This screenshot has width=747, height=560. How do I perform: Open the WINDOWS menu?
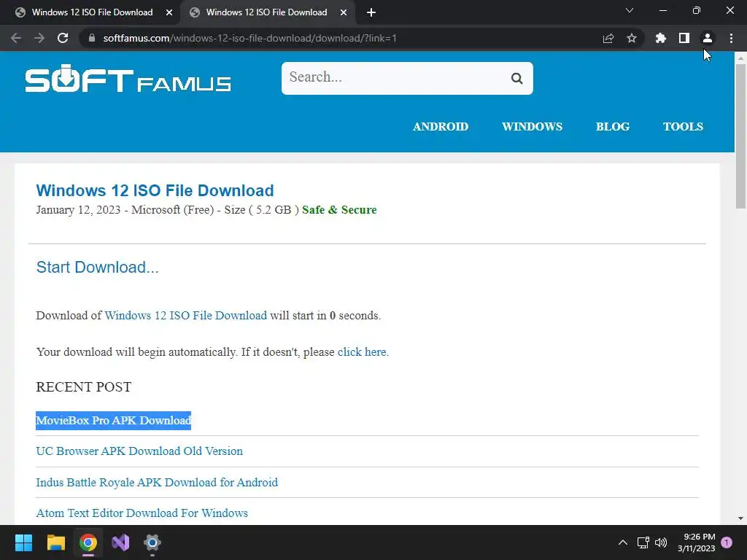532,127
